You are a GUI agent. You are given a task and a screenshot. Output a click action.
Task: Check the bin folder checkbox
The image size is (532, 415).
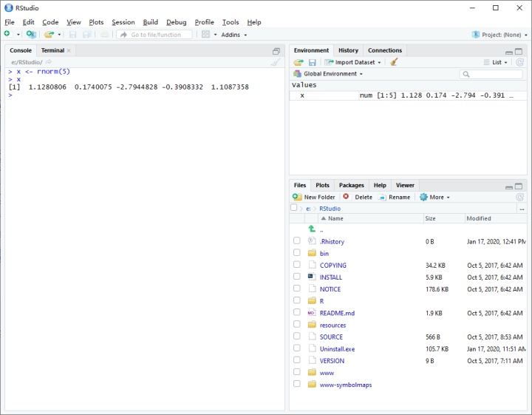[x=297, y=253]
